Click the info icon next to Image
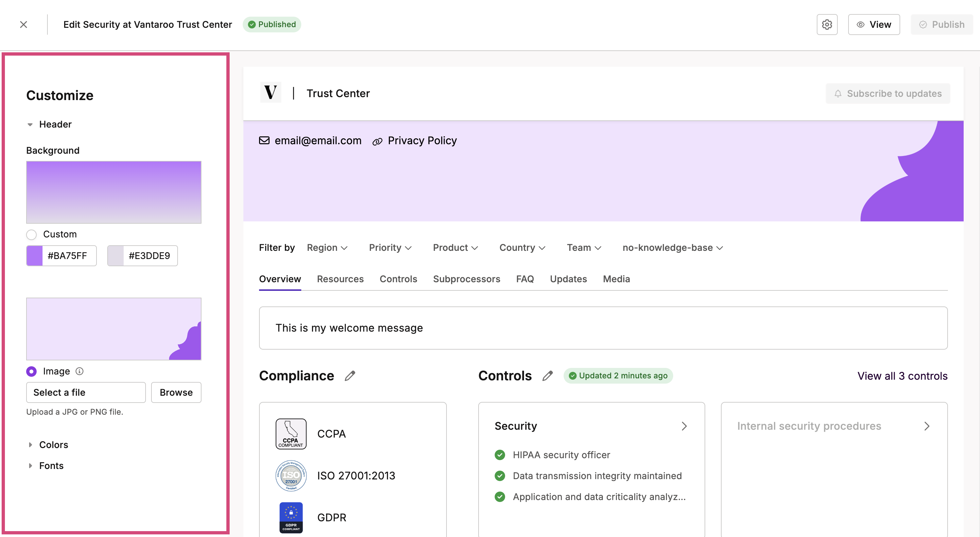Image resolution: width=980 pixels, height=537 pixels. (x=79, y=371)
